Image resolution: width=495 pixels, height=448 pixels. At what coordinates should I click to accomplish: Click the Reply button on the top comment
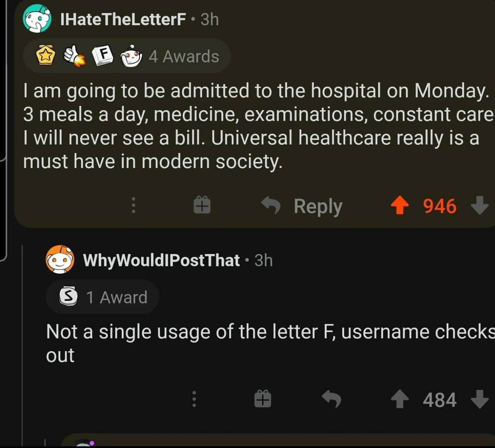318,206
